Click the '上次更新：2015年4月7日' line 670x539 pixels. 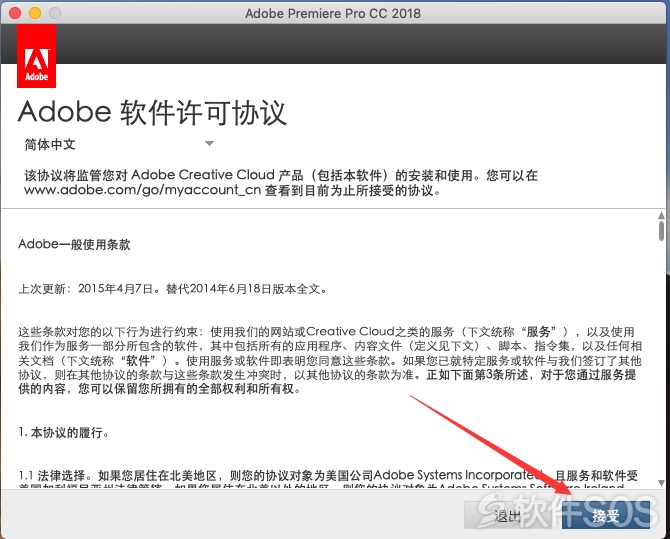(173, 289)
